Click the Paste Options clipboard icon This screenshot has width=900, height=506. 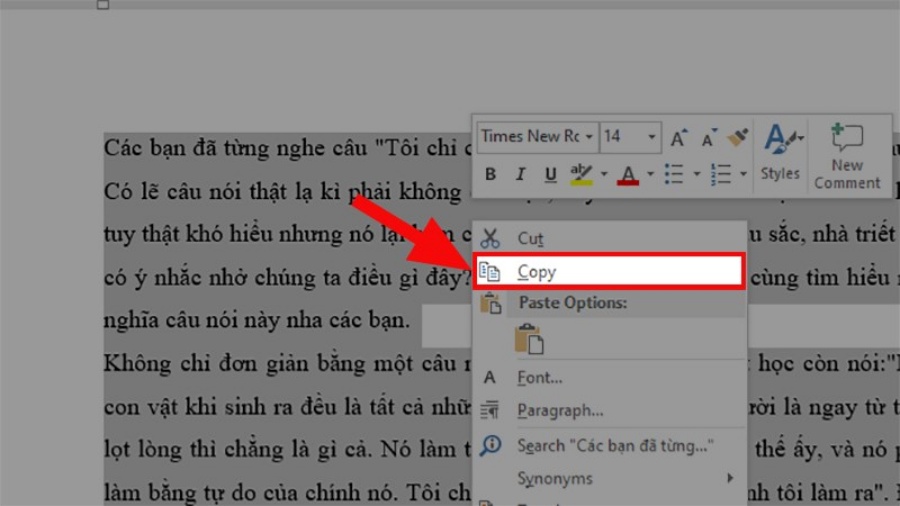point(529,340)
